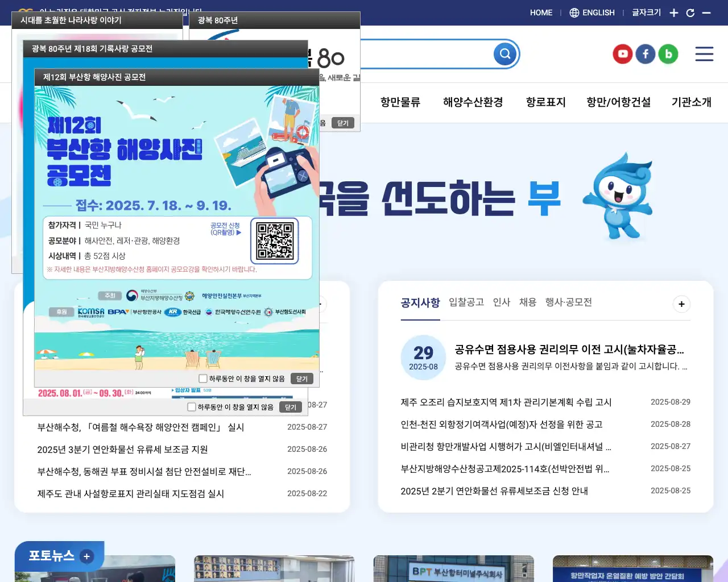The width and height of the screenshot is (728, 582).
Task: Increase font size with plus icon
Action: click(x=674, y=13)
